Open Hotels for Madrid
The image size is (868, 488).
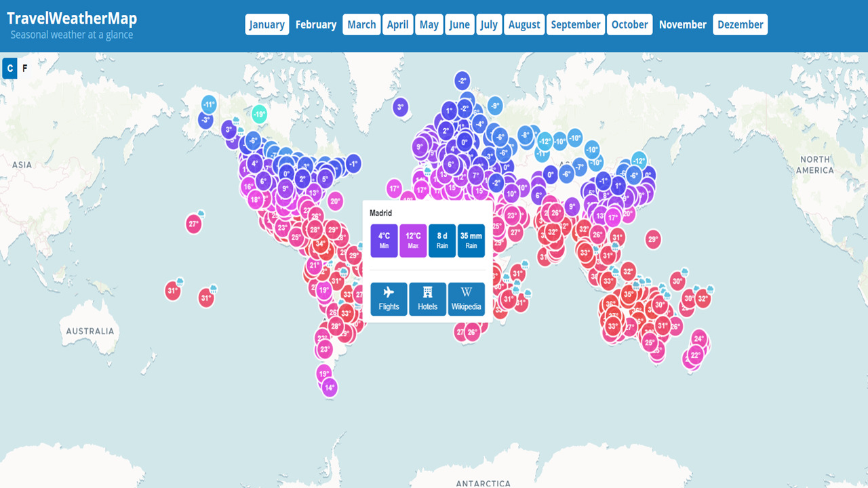click(x=428, y=299)
